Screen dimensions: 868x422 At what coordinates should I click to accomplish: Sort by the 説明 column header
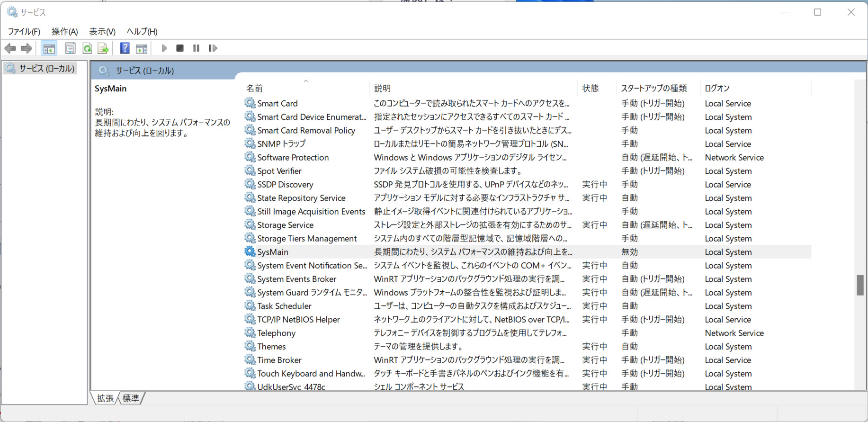(474, 88)
